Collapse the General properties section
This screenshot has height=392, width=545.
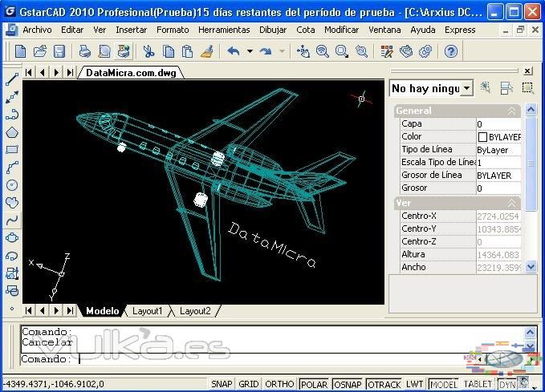point(511,111)
